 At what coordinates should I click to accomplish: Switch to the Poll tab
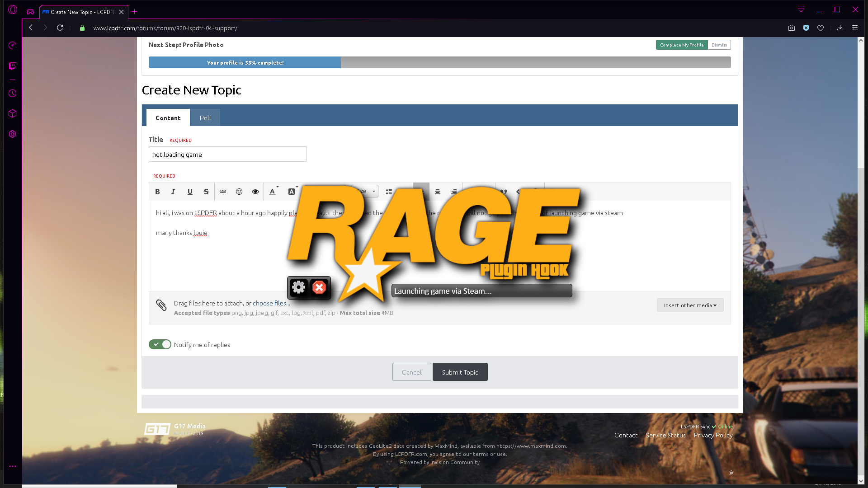(x=205, y=118)
